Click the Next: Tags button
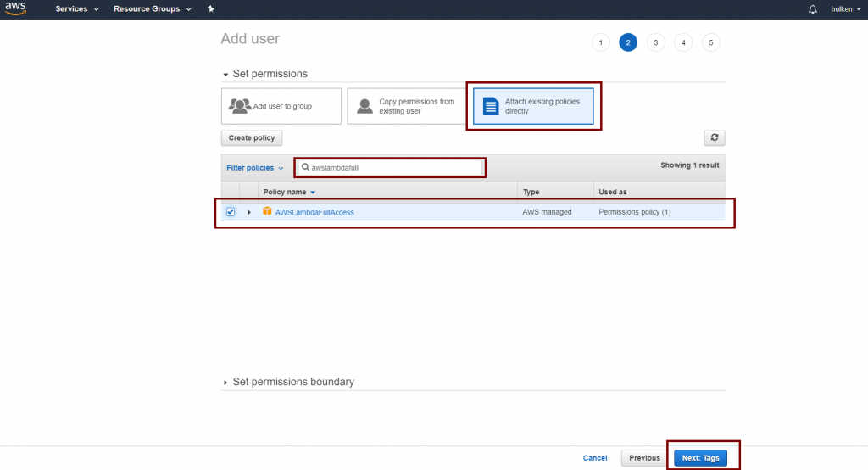This screenshot has height=470, width=868. pyautogui.click(x=700, y=457)
